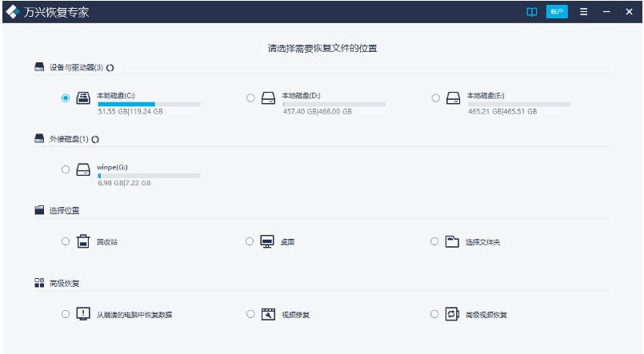644x354 pixels.
Task: Click the E: drive disk icon
Action: pos(453,98)
